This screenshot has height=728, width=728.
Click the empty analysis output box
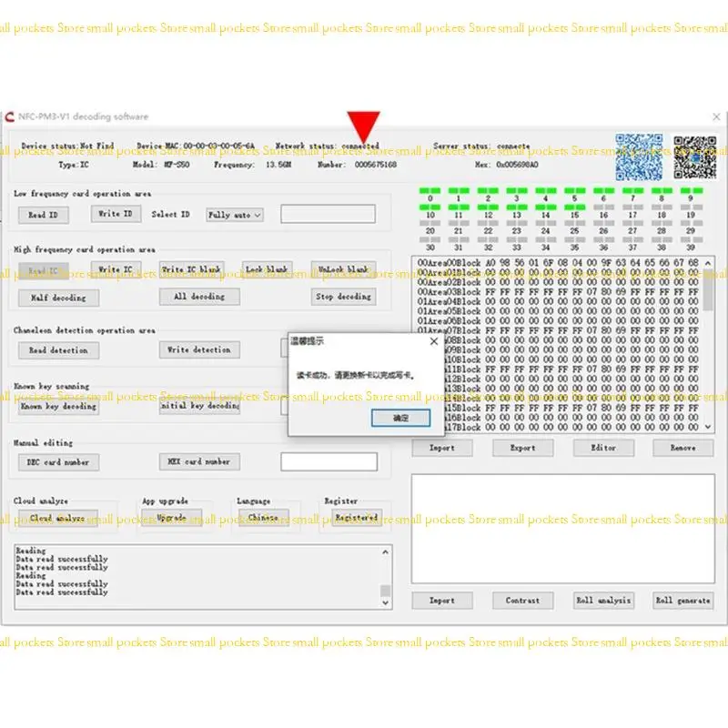pyautogui.click(x=562, y=529)
